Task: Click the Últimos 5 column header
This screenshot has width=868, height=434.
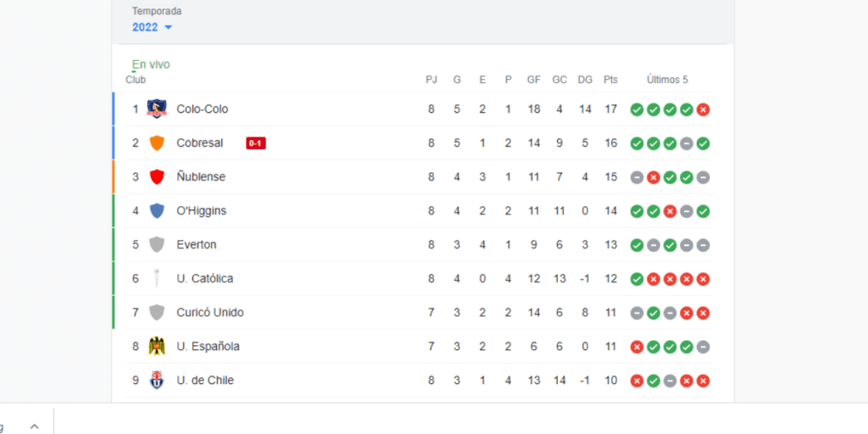Action: tap(667, 80)
